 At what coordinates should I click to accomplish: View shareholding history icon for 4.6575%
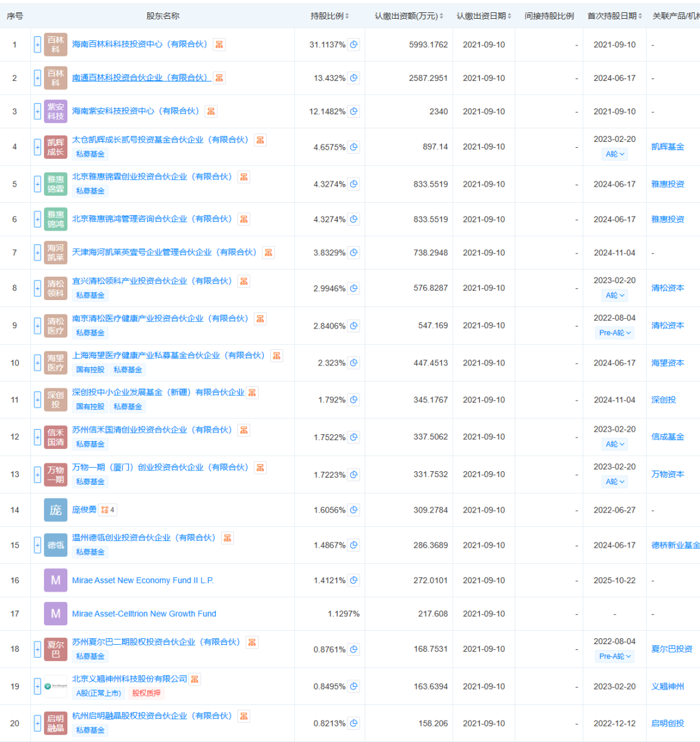353,147
